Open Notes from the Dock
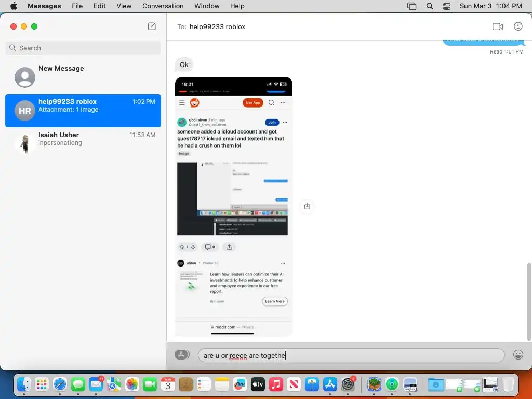The image size is (532, 399). pyautogui.click(x=222, y=384)
